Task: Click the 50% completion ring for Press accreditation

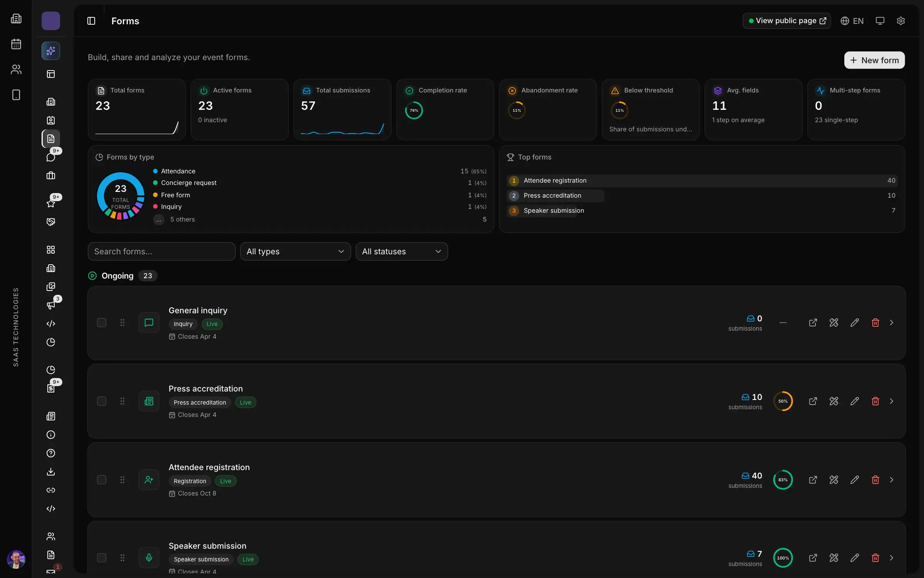Action: (x=783, y=401)
